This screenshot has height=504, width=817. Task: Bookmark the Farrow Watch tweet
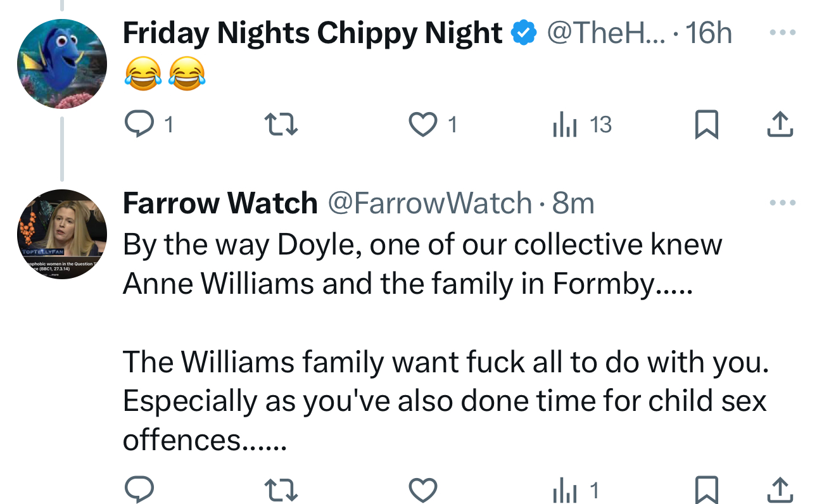706,489
